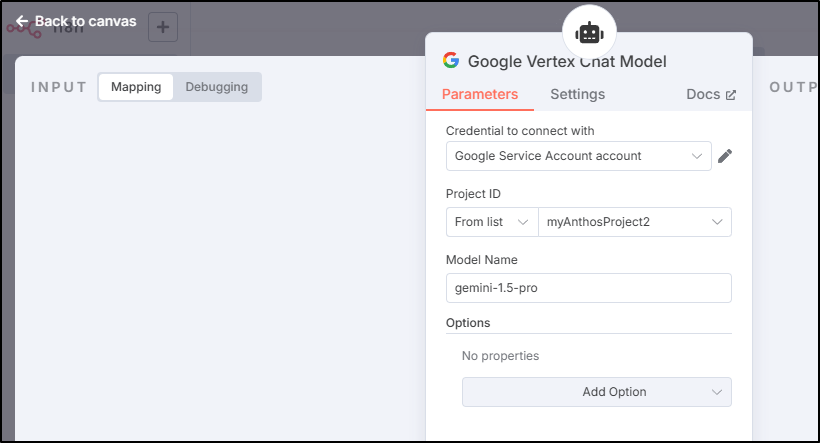
Task: Edit credential with pencil icon
Action: pos(725,156)
